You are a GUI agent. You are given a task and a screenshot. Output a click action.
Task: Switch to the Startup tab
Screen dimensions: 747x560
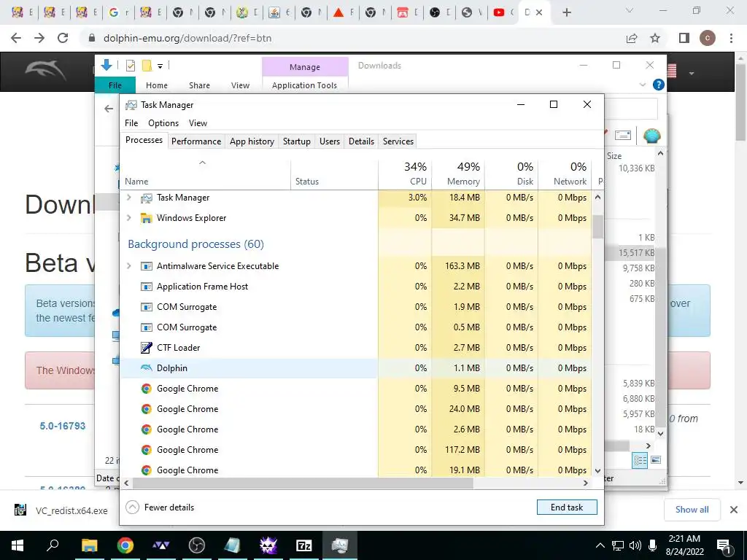pyautogui.click(x=297, y=141)
